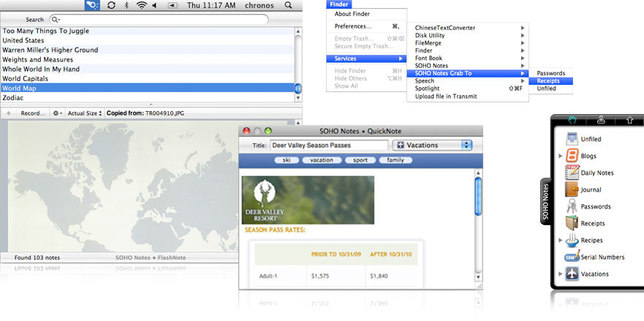Choose About Finder
This screenshot has width=644, height=321.
pos(352,14)
